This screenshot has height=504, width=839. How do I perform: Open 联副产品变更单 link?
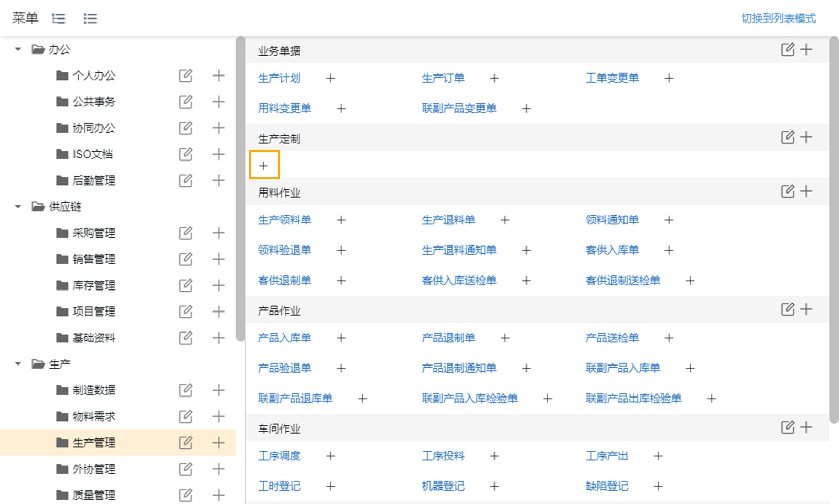coord(459,109)
